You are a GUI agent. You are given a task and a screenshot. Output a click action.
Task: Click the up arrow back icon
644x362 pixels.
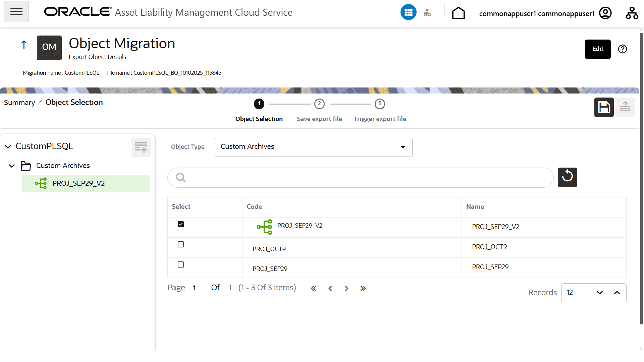click(24, 45)
